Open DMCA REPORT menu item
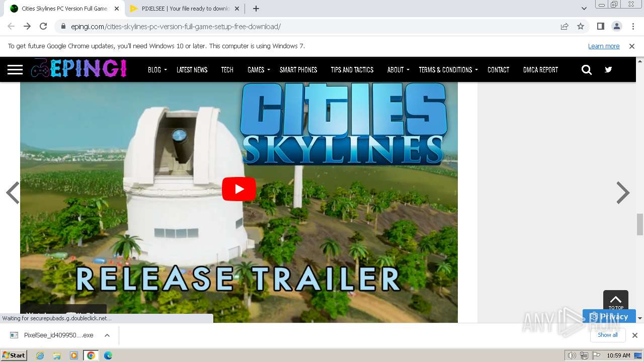Viewport: 644px width, 362px height. pos(540,70)
